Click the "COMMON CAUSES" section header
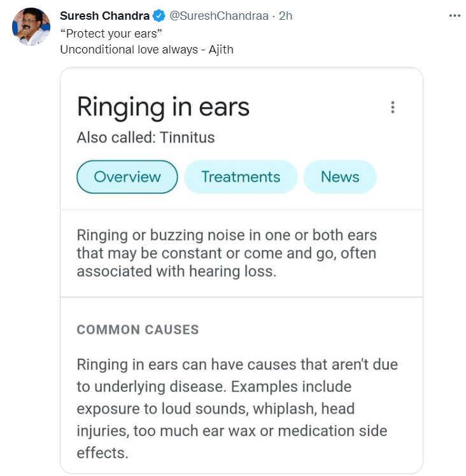466x476 pixels. pyautogui.click(x=138, y=330)
